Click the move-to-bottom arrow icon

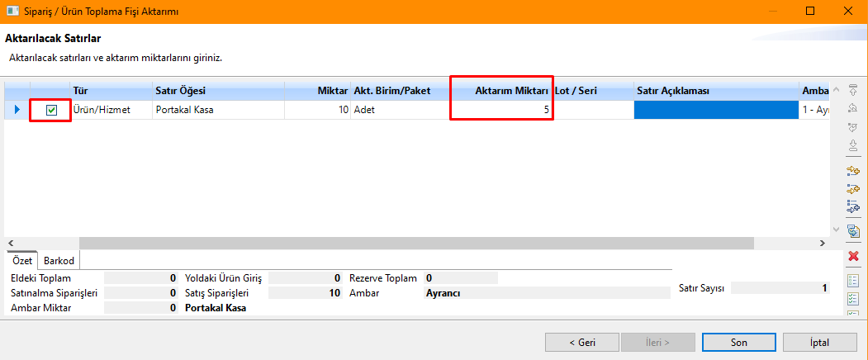[x=854, y=145]
